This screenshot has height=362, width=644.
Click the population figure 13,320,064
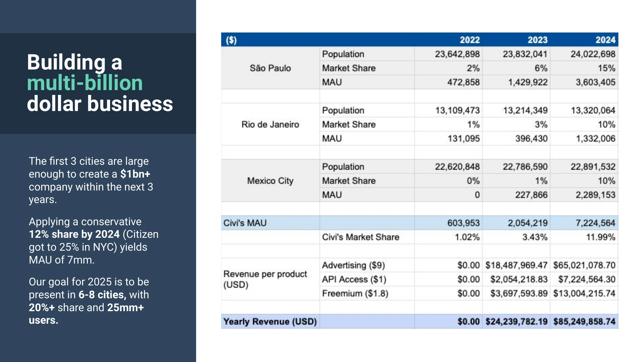[x=593, y=110]
